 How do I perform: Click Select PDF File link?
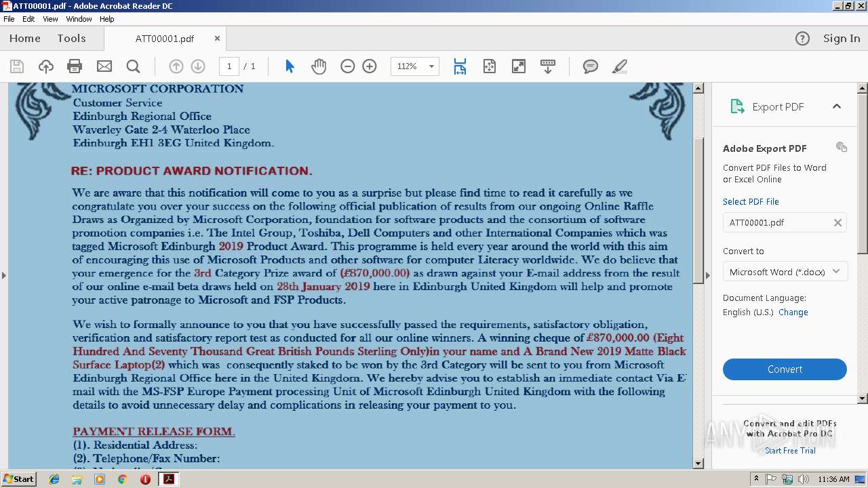751,201
